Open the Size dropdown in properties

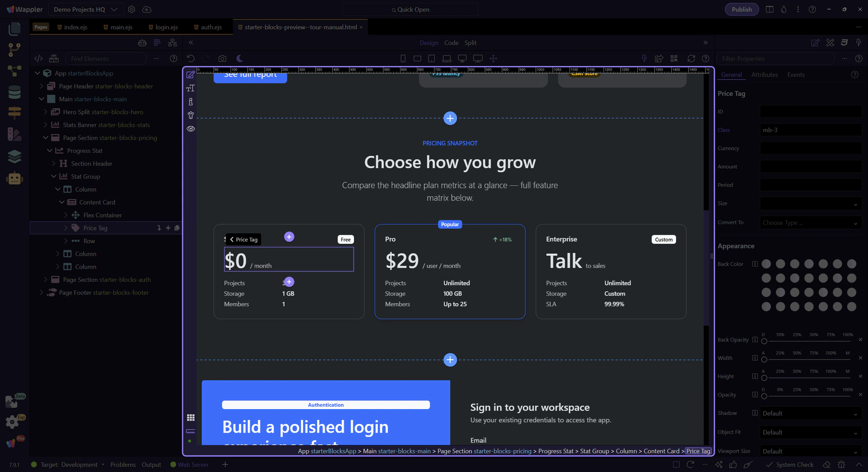point(810,204)
